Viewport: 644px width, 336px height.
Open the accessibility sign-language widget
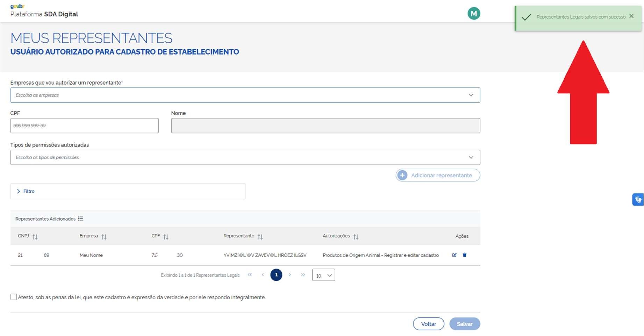tap(638, 200)
